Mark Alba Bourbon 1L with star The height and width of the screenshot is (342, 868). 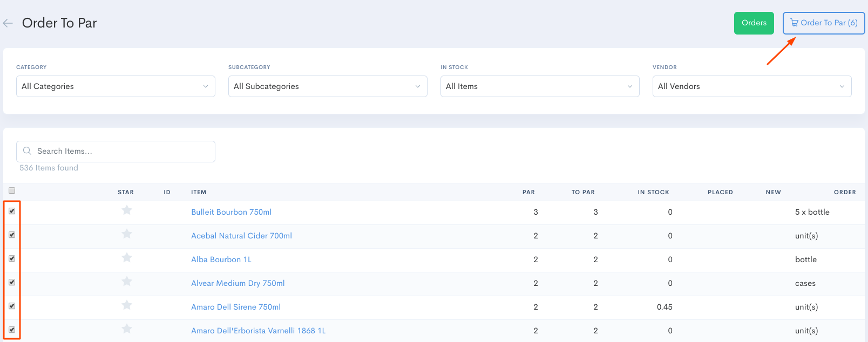click(127, 258)
